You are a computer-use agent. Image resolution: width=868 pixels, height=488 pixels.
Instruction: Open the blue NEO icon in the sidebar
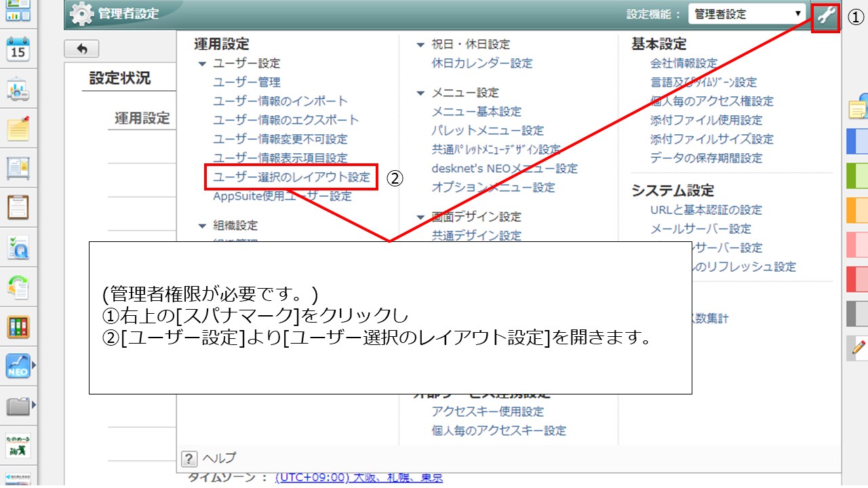coord(18,366)
